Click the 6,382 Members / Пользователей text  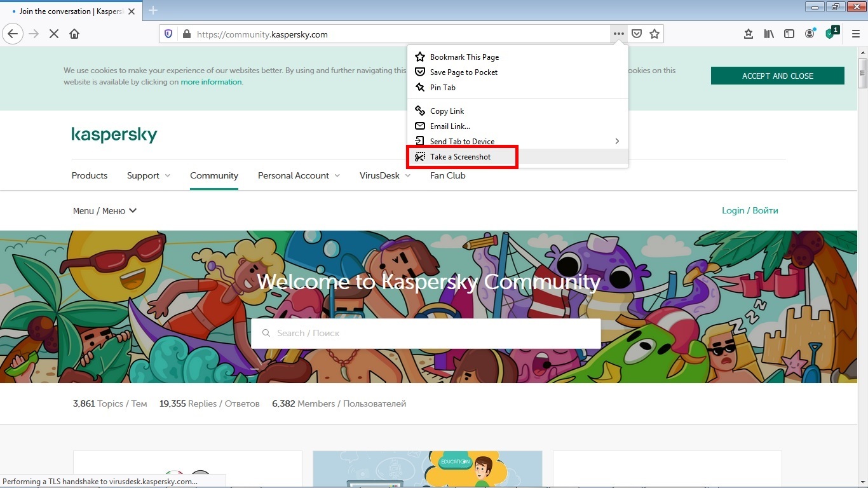(x=339, y=403)
